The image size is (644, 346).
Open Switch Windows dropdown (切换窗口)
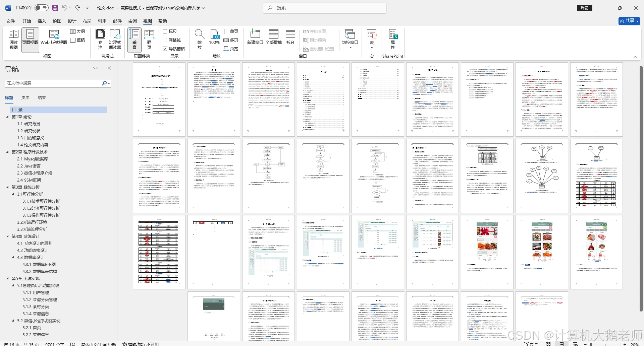point(350,40)
